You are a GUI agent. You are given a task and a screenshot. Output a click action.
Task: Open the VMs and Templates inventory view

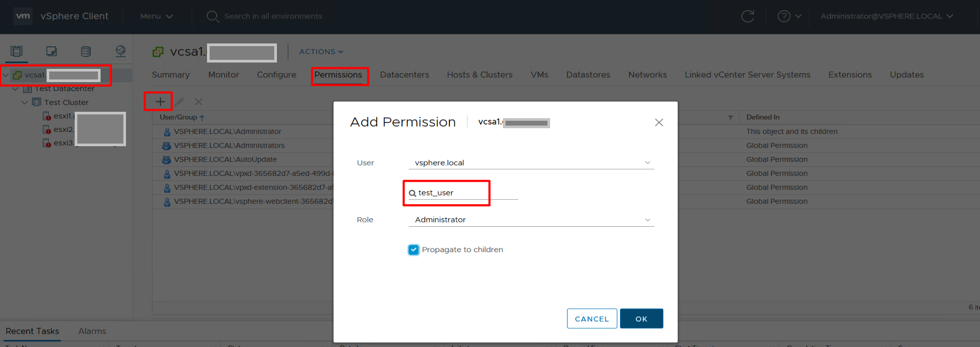(x=51, y=51)
